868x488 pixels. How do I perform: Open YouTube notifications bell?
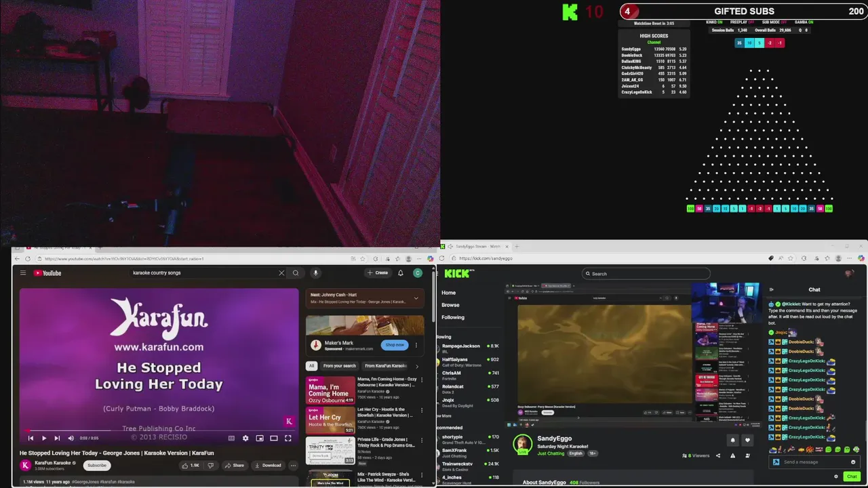coord(401,273)
